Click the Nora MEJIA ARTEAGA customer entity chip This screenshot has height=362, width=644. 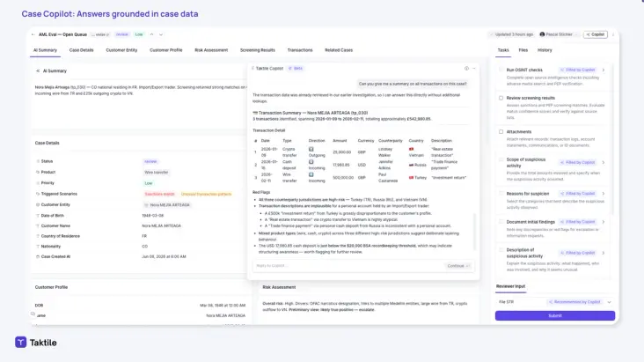point(167,205)
